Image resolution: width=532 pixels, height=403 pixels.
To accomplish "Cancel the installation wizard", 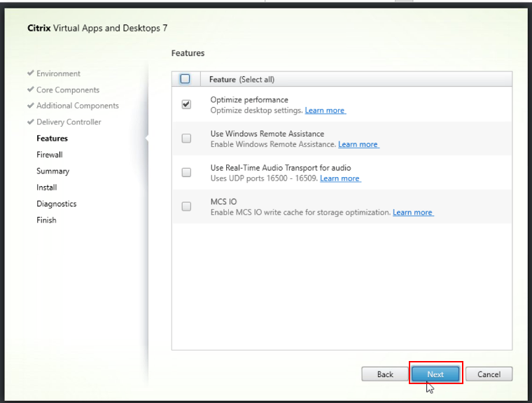I will point(489,374).
